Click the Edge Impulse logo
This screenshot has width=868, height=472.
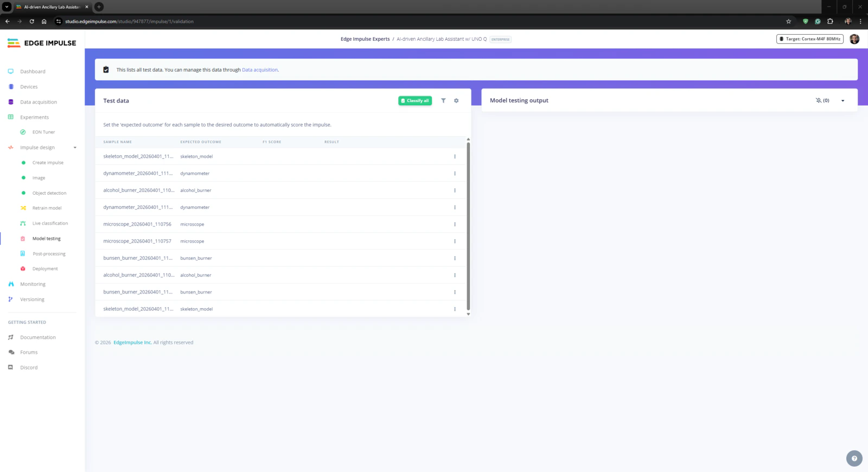point(42,43)
